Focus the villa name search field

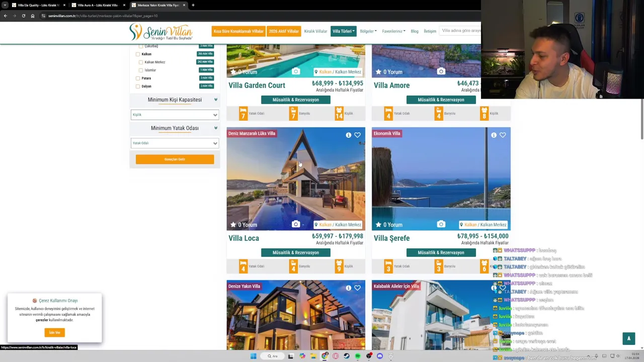[460, 31]
